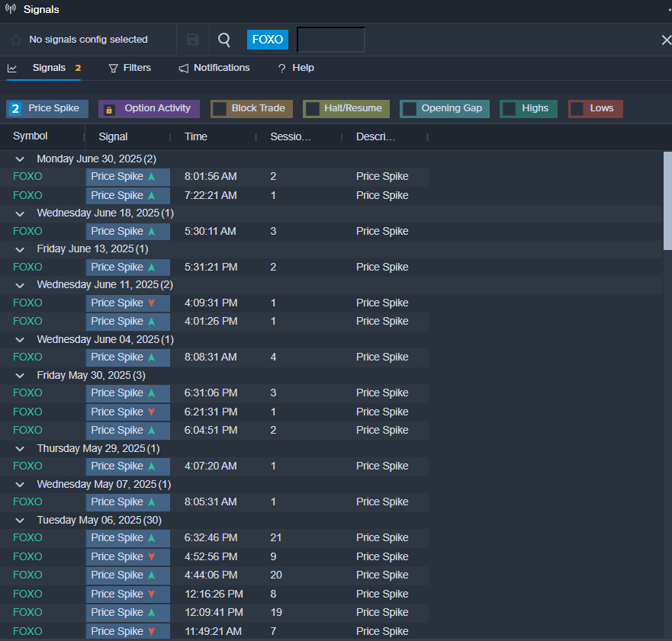The image size is (672, 641).
Task: Enable the Halt/Resume signal checkbox
Action: (313, 109)
